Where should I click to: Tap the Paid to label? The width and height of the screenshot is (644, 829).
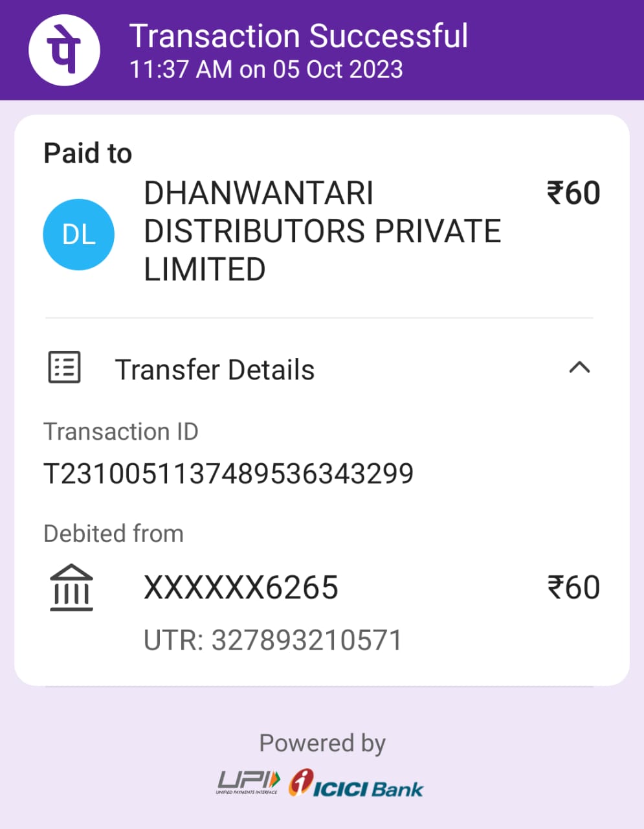pyautogui.click(x=87, y=153)
